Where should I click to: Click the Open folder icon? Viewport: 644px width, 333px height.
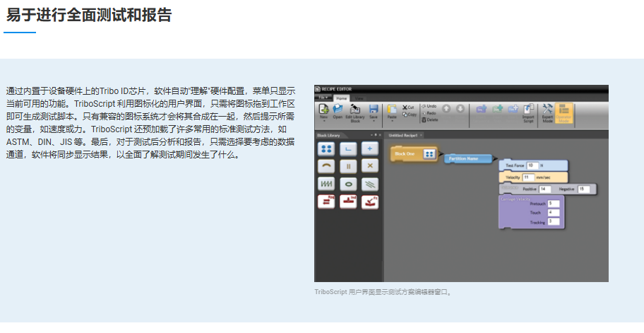point(338,109)
